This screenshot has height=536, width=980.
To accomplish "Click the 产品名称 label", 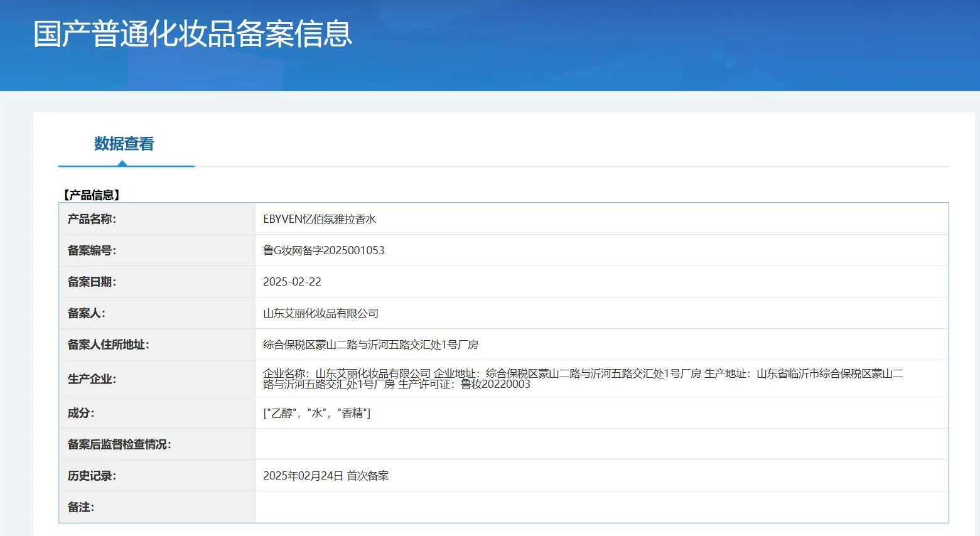I will (x=92, y=219).
